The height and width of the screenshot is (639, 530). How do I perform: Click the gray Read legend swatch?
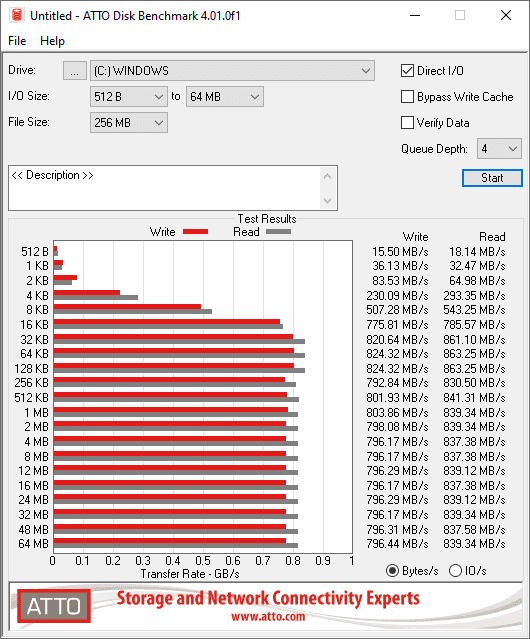279,231
